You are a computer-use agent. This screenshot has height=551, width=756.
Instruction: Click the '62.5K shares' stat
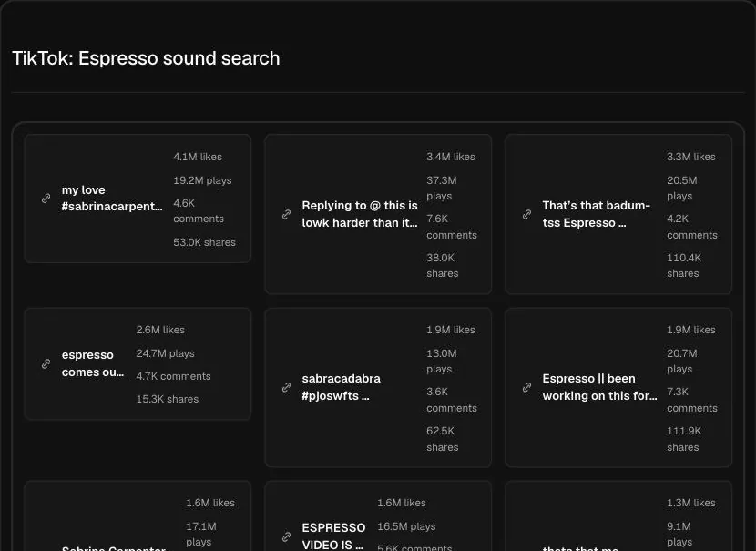point(442,439)
